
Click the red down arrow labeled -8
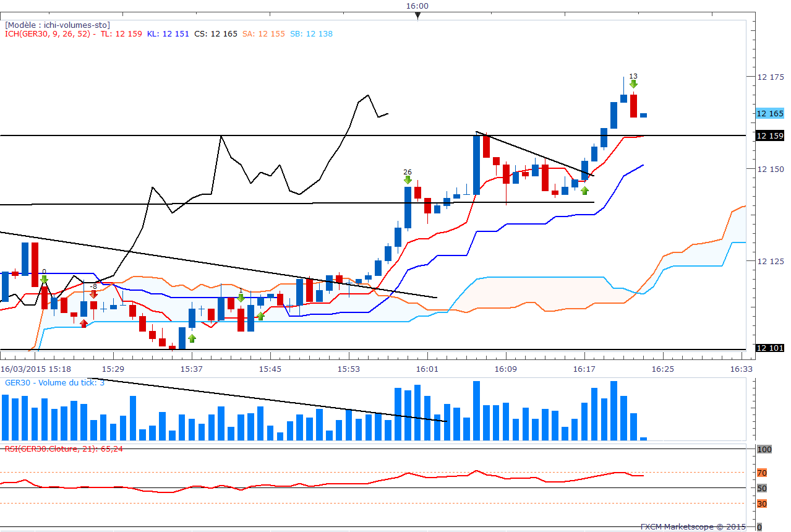click(93, 294)
